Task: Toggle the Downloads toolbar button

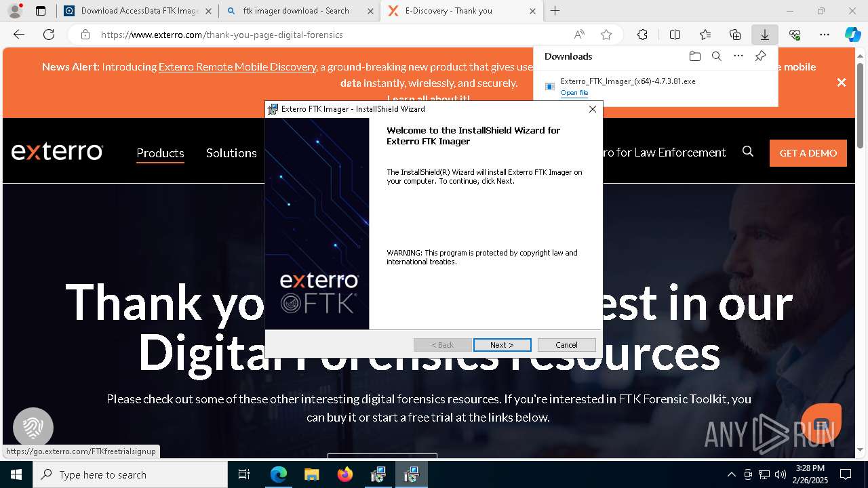Action: pos(764,35)
